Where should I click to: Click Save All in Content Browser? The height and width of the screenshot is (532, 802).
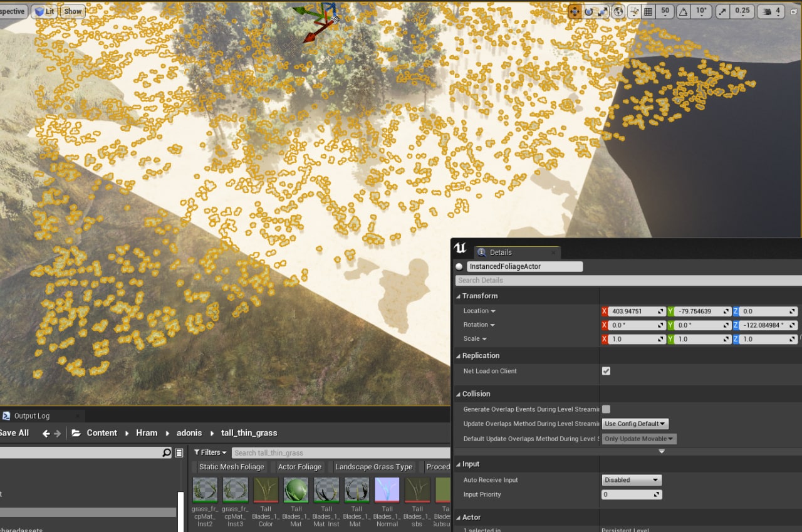pos(14,433)
